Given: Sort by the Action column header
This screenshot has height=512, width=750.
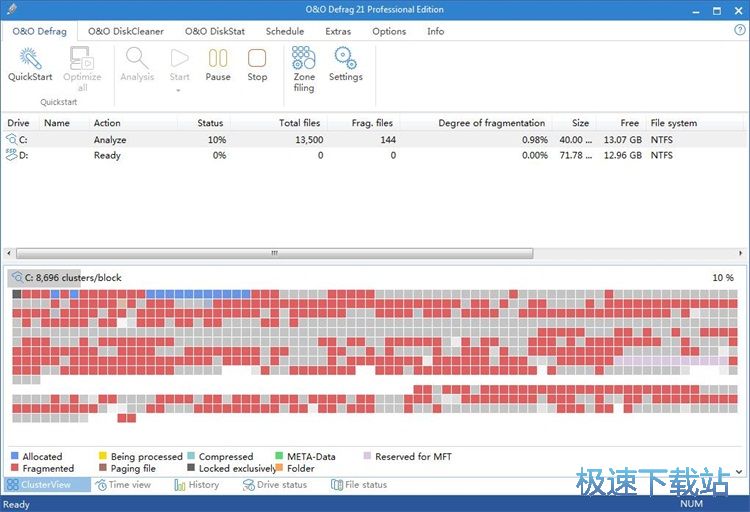Looking at the screenshot, I should pyautogui.click(x=107, y=123).
